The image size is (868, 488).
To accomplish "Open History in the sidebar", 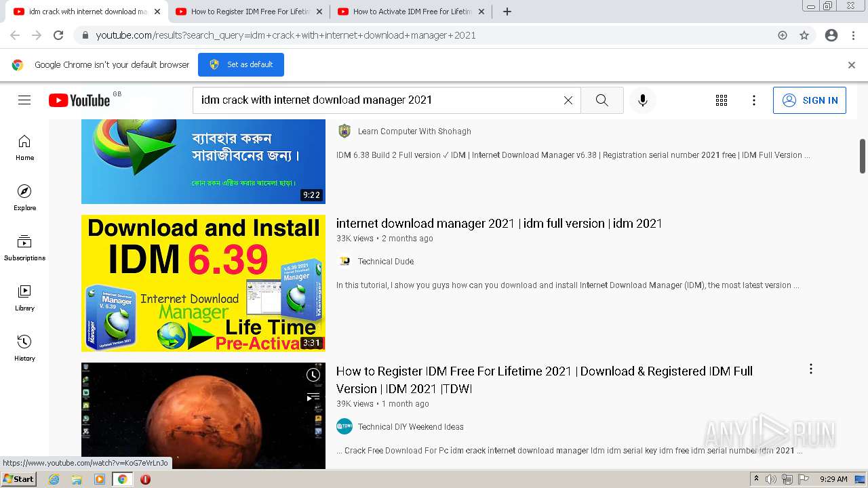I will tap(24, 348).
